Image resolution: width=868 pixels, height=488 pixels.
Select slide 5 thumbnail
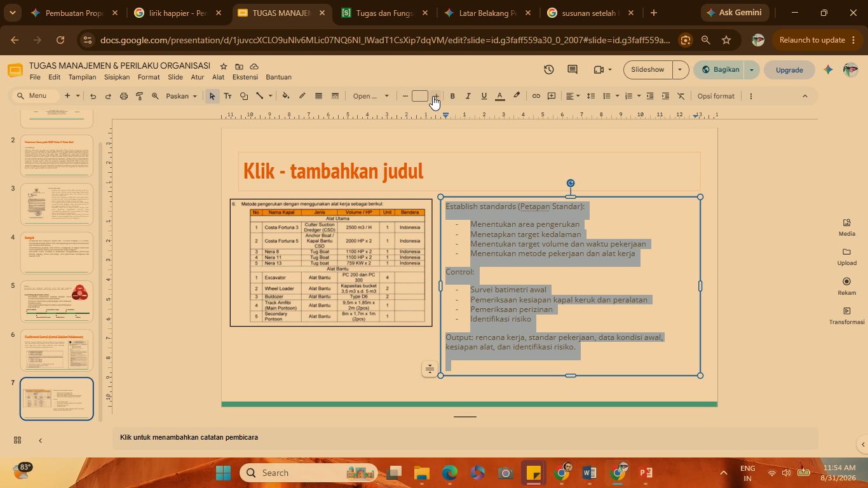coord(57,301)
